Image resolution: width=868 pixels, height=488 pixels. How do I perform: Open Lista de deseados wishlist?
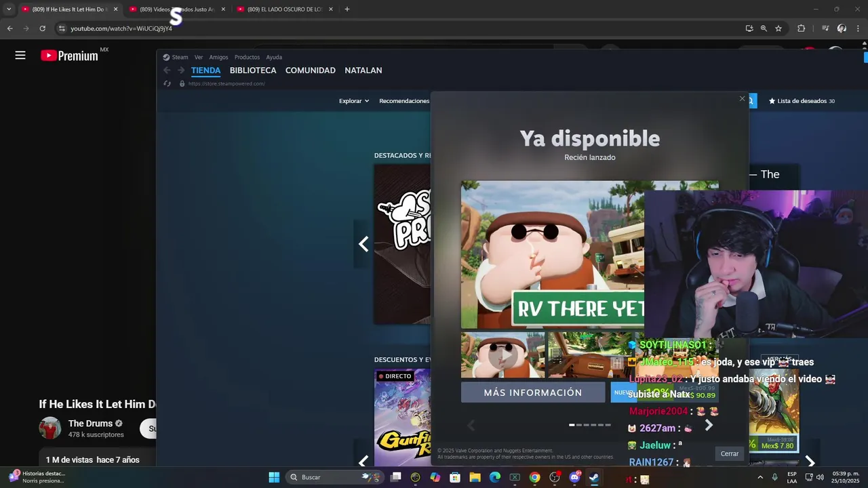(802, 101)
